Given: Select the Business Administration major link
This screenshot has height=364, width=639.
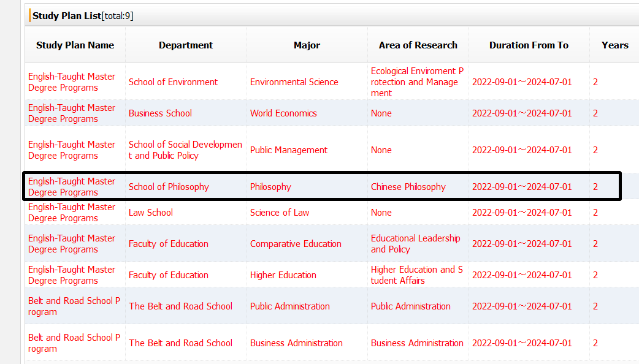Looking at the screenshot, I should [296, 343].
